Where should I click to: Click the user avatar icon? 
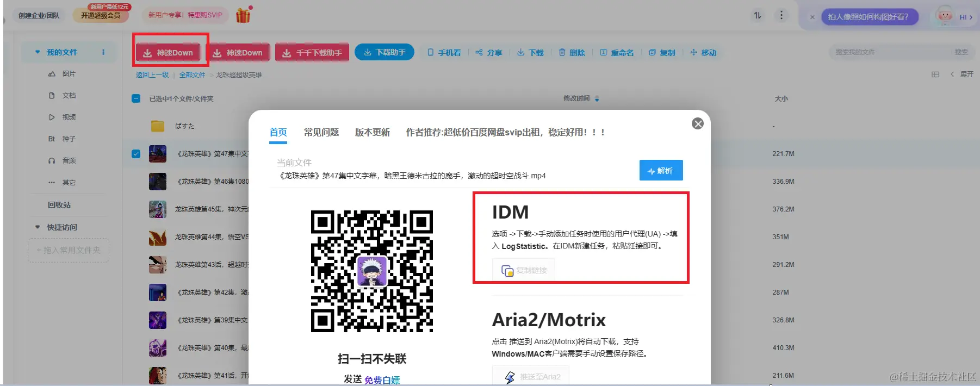(x=945, y=16)
